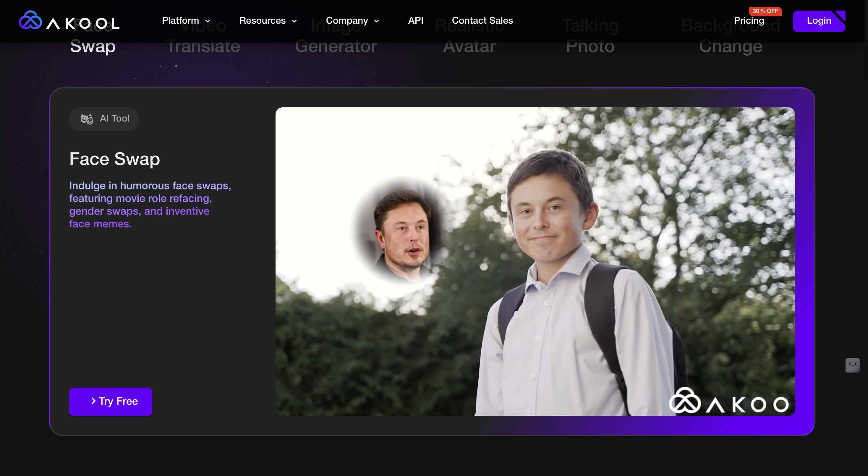
Task: Click the 'Indulge in humorous face swaps' description
Action: [x=150, y=205]
